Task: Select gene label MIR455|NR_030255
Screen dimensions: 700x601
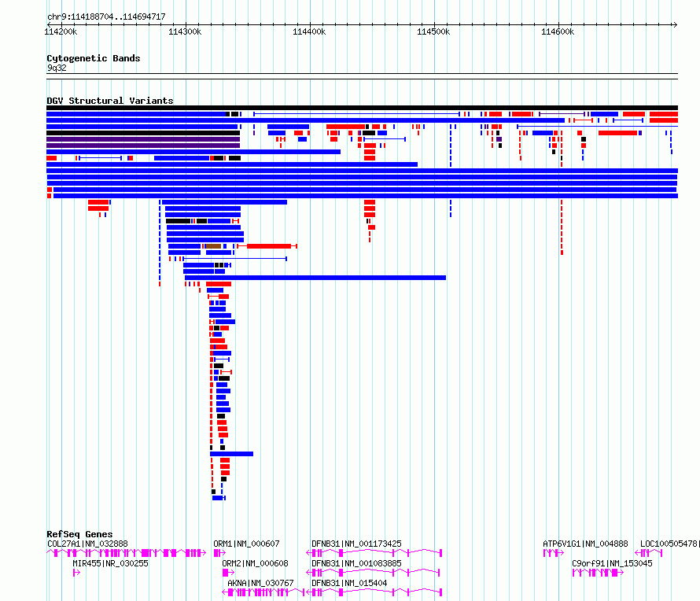Action: [x=110, y=563]
